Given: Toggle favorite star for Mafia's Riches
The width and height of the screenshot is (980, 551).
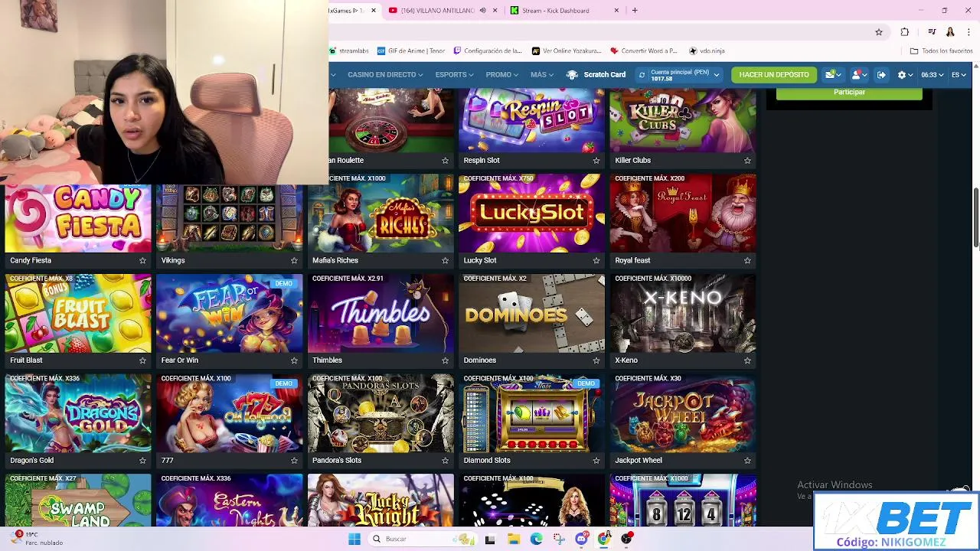Looking at the screenshot, I should point(445,260).
